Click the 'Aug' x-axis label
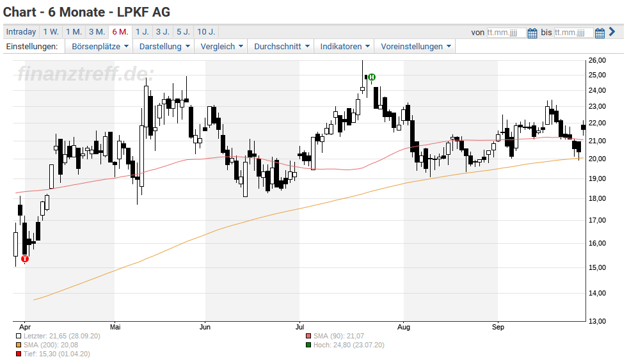Viewport: 629px width, 364px height. (404, 327)
